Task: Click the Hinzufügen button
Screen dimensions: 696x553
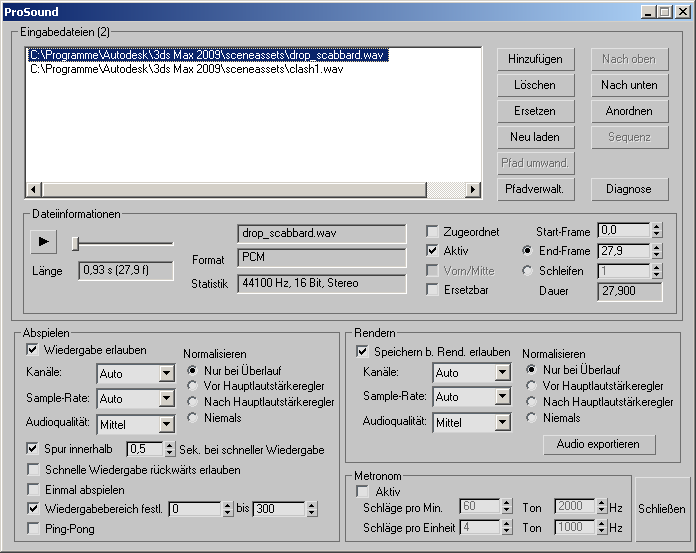Action: [536, 59]
